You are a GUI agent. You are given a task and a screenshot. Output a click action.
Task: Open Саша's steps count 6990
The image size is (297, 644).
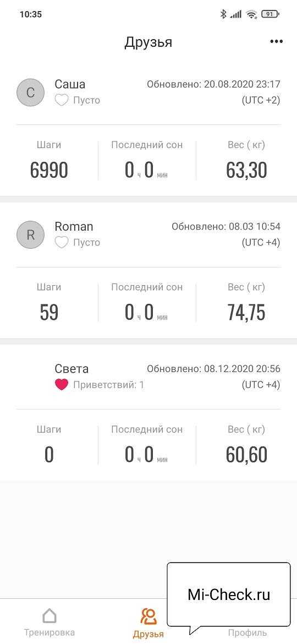coord(49,171)
